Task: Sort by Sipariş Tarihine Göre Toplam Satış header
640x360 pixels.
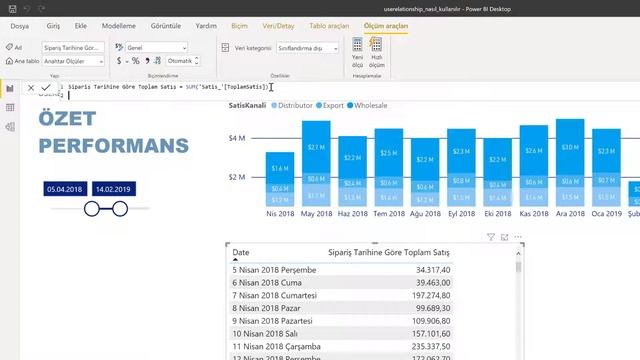Action: point(389,253)
